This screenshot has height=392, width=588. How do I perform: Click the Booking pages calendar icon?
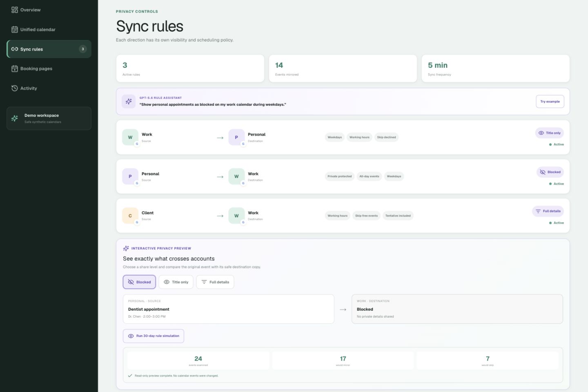click(15, 69)
